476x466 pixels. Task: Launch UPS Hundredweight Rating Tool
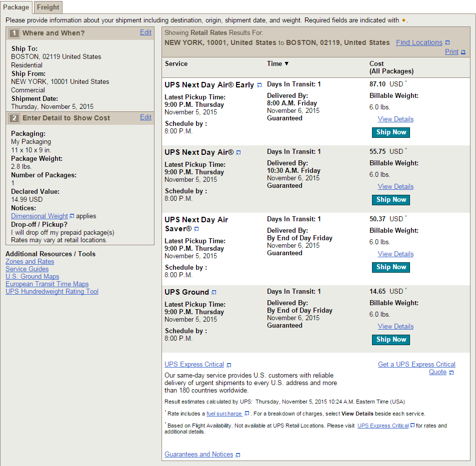52,291
